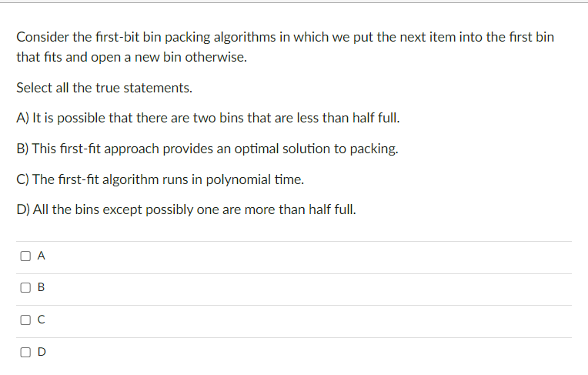Click statement A about two half-full bins
Image resolution: width=588 pixels, height=375 pixels.
pos(208,118)
